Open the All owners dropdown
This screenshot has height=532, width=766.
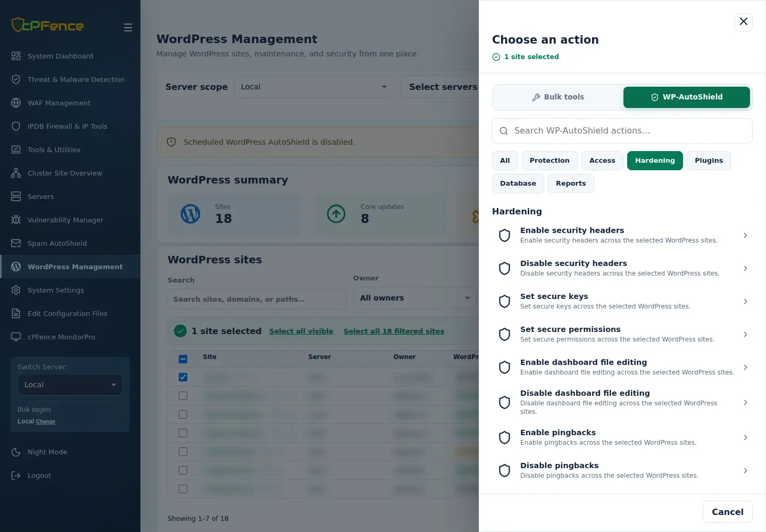point(415,298)
